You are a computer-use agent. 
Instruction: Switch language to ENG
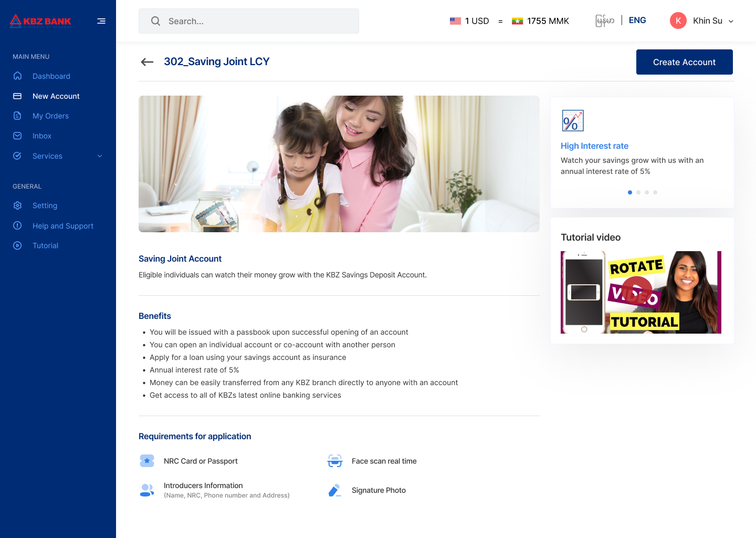[x=637, y=20]
